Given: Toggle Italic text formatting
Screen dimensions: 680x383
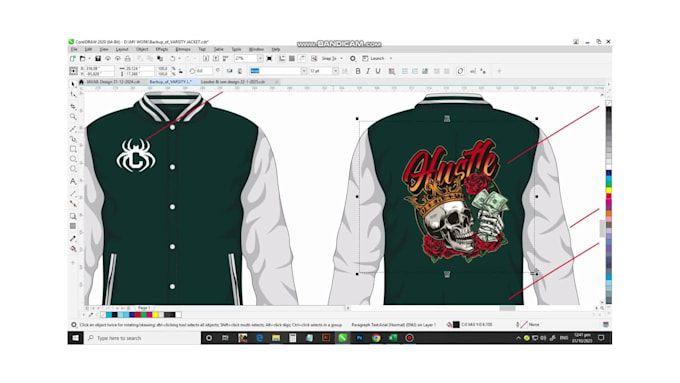Looking at the screenshot, I should tap(368, 71).
